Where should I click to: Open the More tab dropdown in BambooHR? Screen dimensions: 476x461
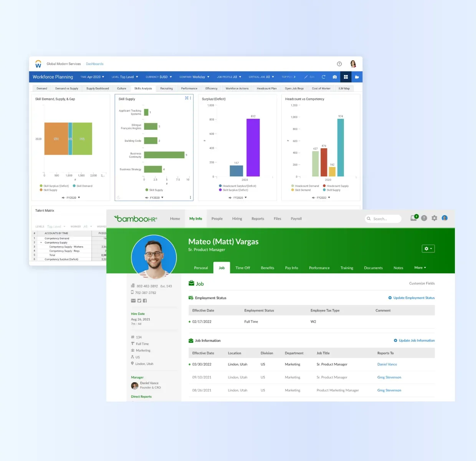tap(420, 268)
